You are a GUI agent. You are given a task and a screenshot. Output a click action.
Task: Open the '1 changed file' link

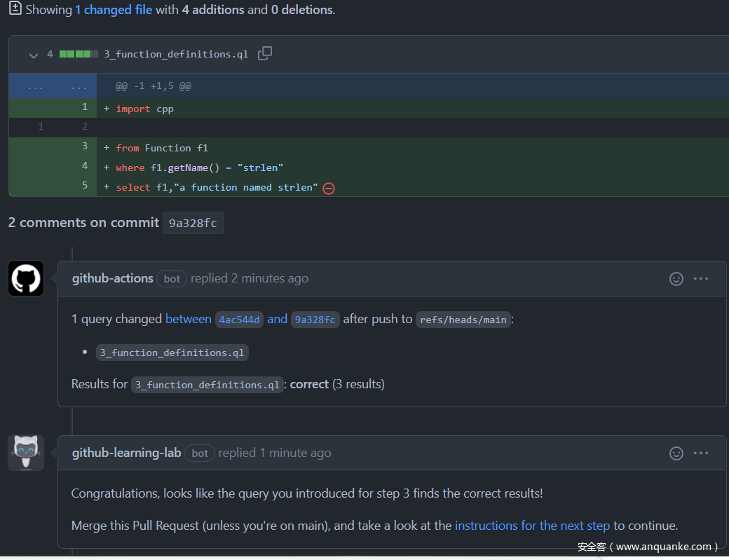click(x=114, y=10)
